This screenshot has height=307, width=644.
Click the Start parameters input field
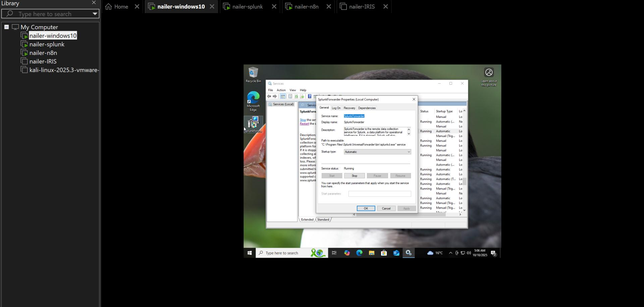click(x=380, y=194)
